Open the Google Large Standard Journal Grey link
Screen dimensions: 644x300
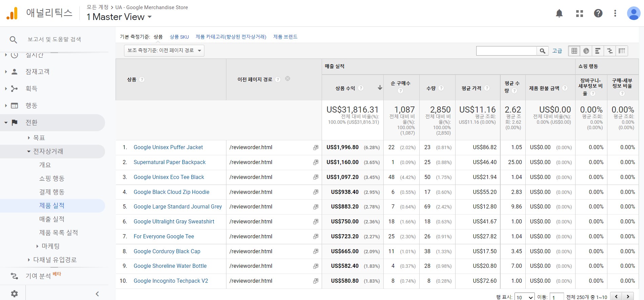[178, 207]
